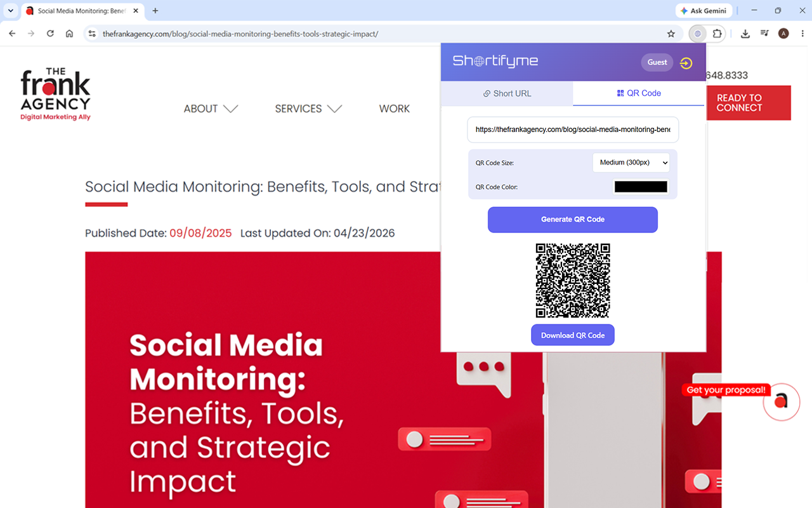Open the tab search dropdown arrow
Image resolution: width=812 pixels, height=508 pixels.
click(x=10, y=11)
